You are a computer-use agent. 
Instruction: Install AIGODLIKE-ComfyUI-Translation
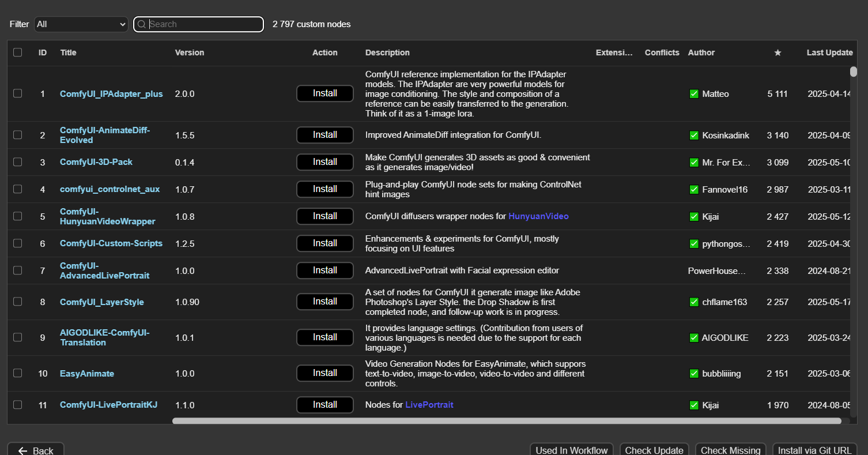(325, 337)
